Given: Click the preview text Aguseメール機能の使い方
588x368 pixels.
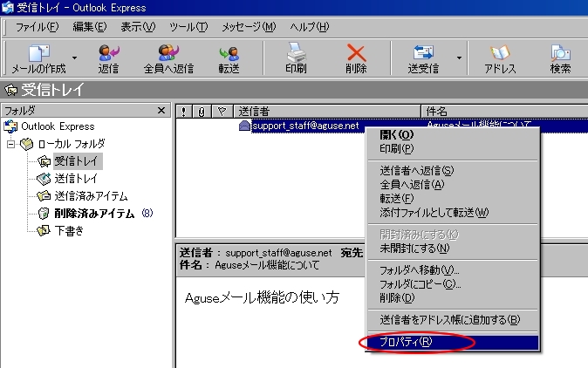Looking at the screenshot, I should point(262,297).
